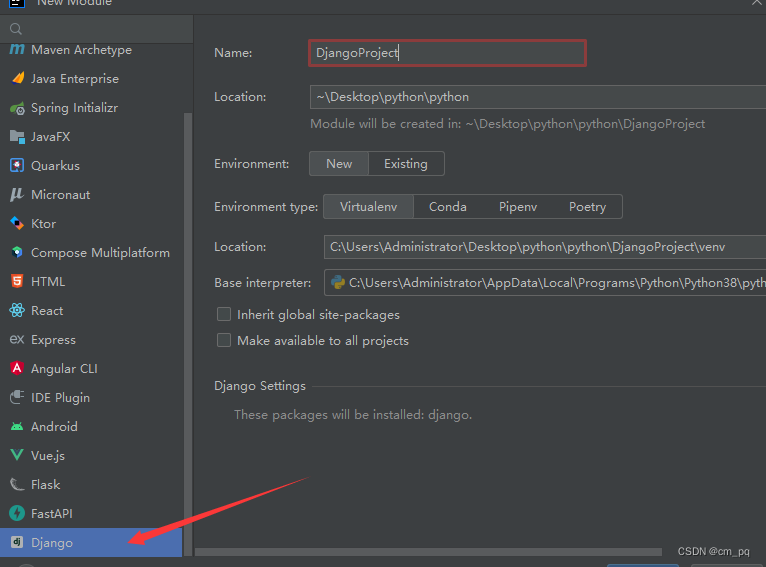Select IDE Plugin generator entry
Screen dimensions: 766x567
pos(91,397)
